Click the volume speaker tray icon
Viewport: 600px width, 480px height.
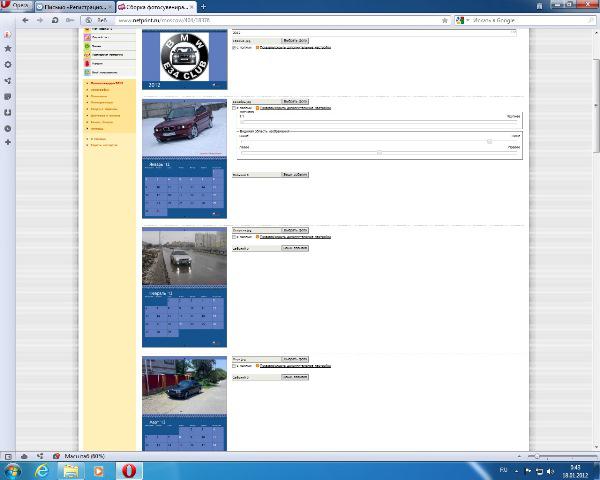click(x=551, y=471)
